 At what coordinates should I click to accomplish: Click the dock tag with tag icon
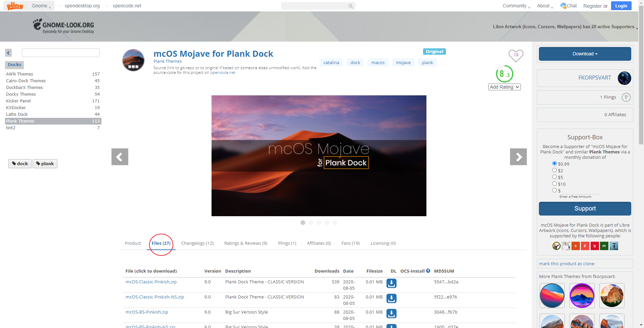click(x=20, y=163)
